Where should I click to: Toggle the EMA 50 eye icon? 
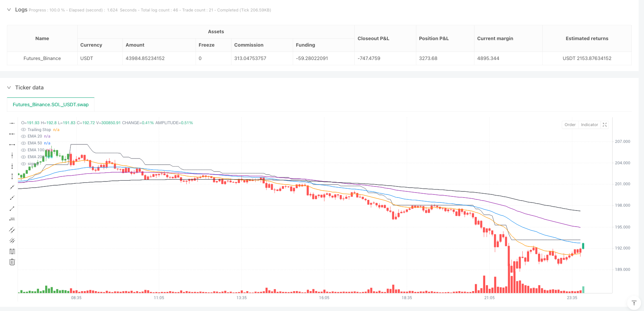coord(24,143)
